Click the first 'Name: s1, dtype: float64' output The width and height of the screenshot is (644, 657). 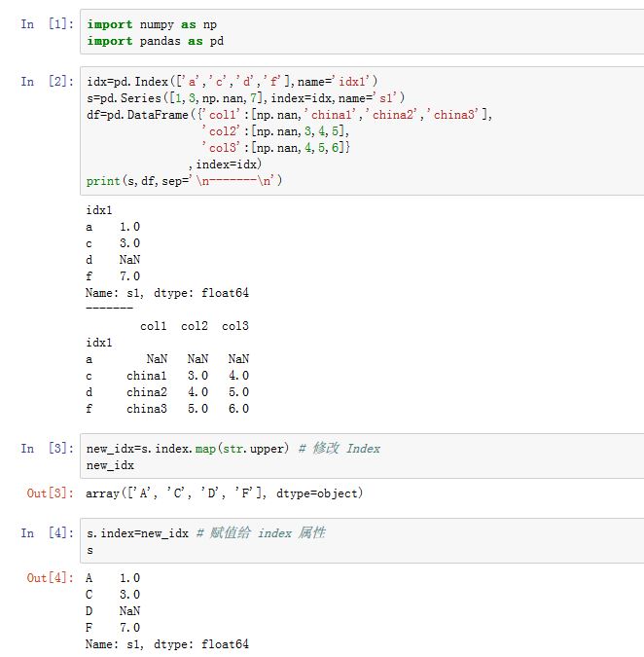coord(167,292)
